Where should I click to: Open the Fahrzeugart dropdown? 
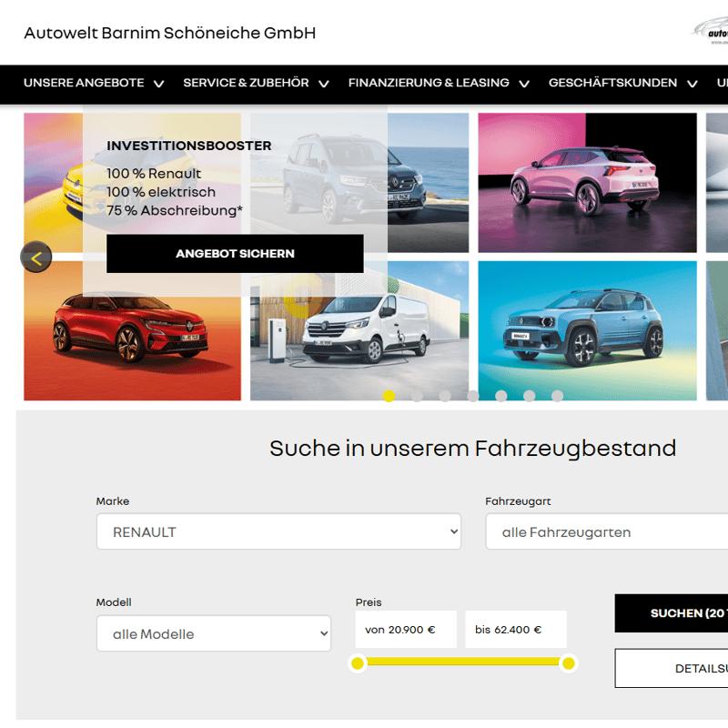(x=607, y=531)
